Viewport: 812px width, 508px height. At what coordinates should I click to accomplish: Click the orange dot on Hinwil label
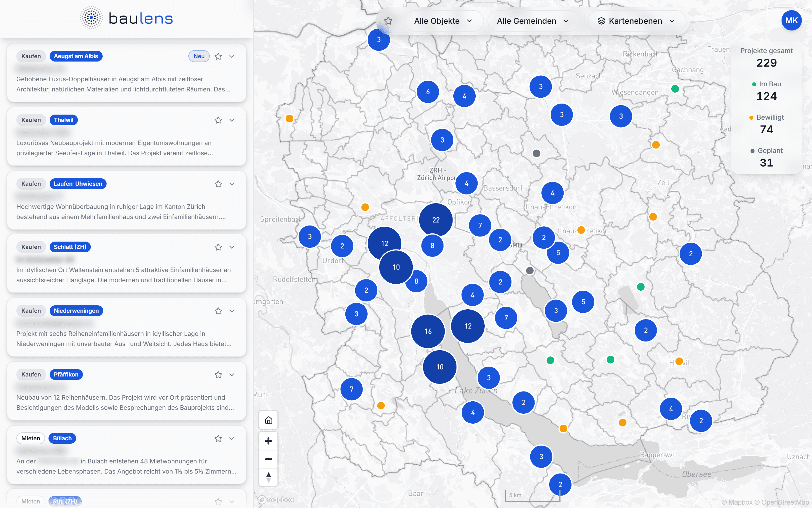coord(679,361)
